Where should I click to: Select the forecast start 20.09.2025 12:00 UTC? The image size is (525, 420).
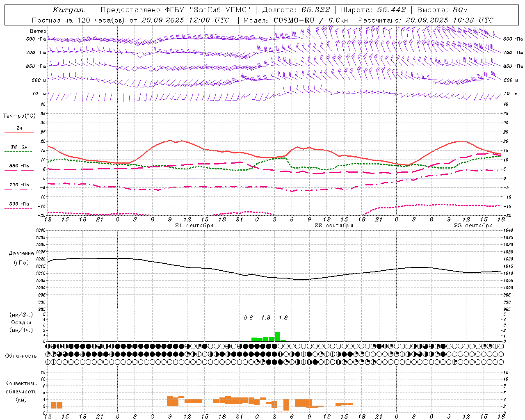pyautogui.click(x=185, y=20)
